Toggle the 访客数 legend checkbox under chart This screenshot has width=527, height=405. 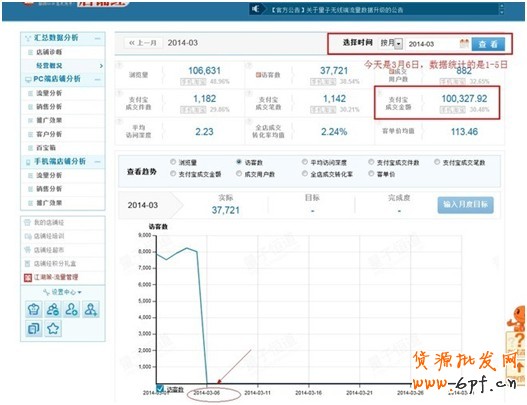(x=160, y=389)
